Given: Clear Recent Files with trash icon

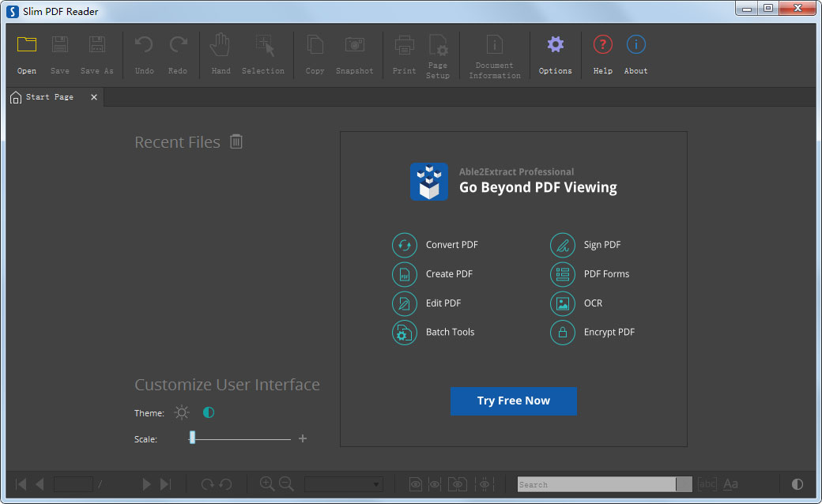Looking at the screenshot, I should click(x=236, y=141).
